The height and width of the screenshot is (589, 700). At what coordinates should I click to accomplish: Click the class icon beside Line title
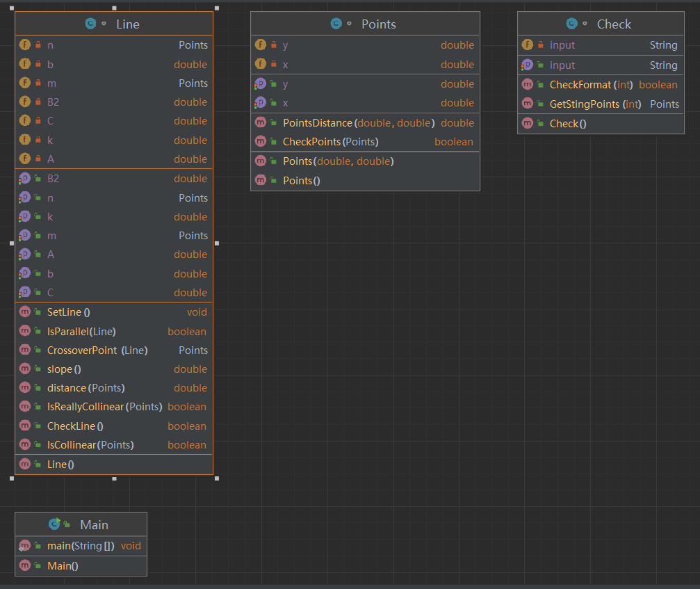[x=90, y=24]
